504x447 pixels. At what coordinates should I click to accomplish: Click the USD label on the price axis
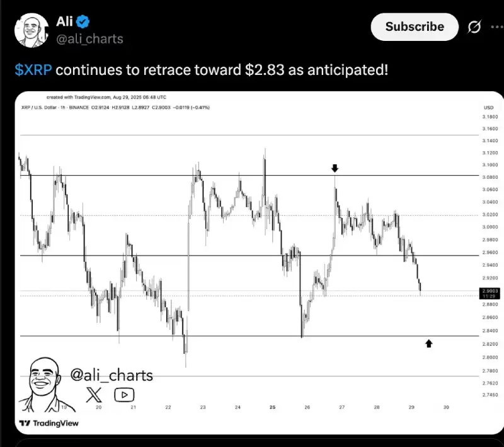coord(488,107)
